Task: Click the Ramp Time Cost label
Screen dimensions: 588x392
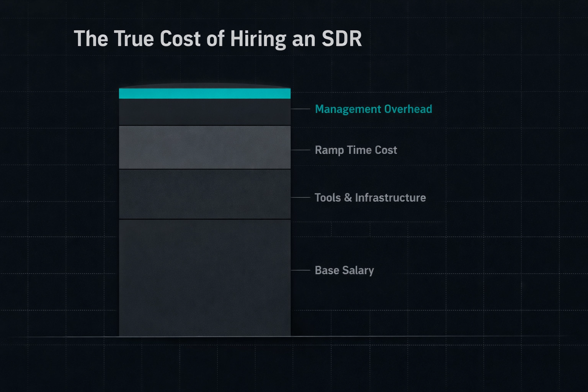Action: 356,150
